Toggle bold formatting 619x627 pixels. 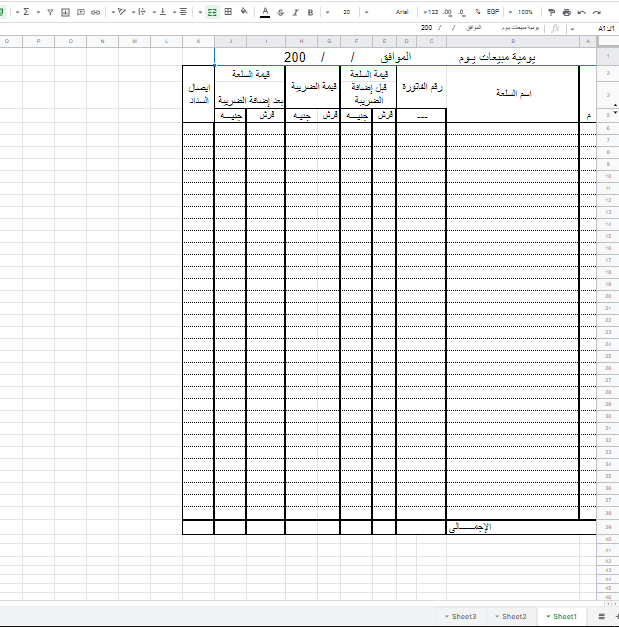(x=311, y=12)
